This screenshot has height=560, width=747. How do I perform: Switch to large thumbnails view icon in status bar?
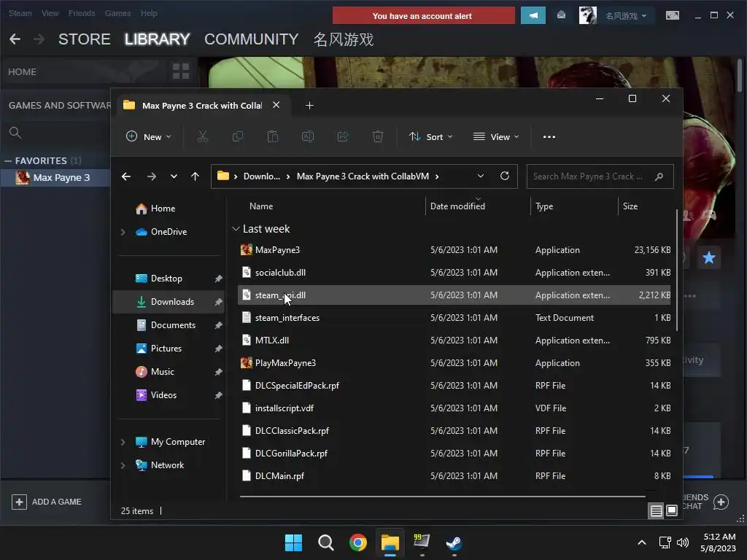(x=672, y=511)
